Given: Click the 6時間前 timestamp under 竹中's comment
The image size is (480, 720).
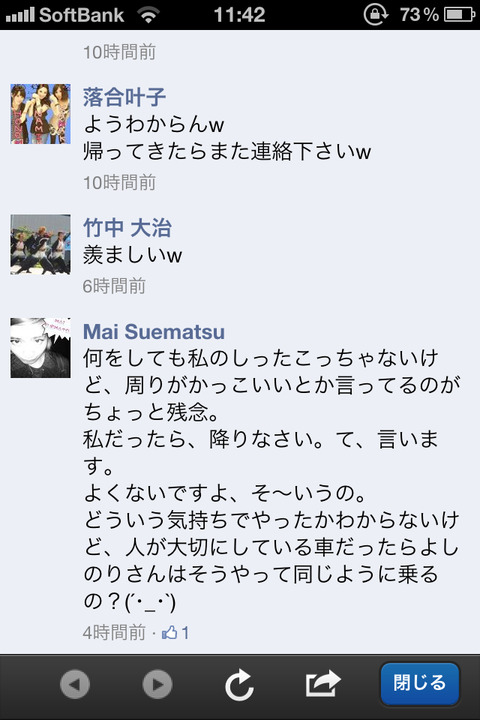Looking at the screenshot, I should pos(114,286).
